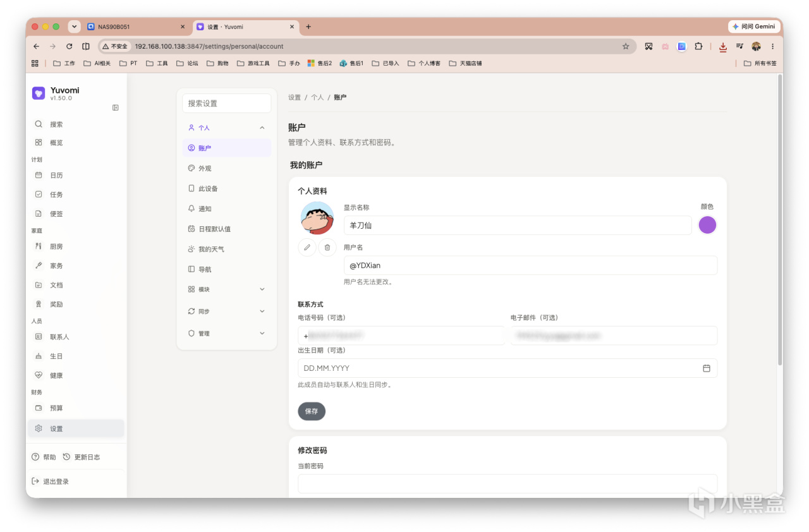The image size is (809, 532).
Task: Open the 奖励 rewards section
Action: click(76, 305)
